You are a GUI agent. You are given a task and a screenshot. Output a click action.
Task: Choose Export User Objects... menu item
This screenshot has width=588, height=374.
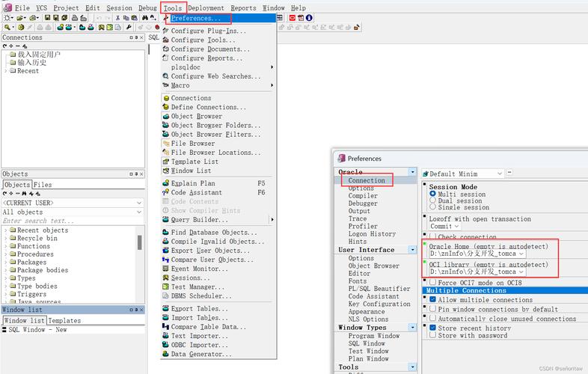(x=210, y=251)
